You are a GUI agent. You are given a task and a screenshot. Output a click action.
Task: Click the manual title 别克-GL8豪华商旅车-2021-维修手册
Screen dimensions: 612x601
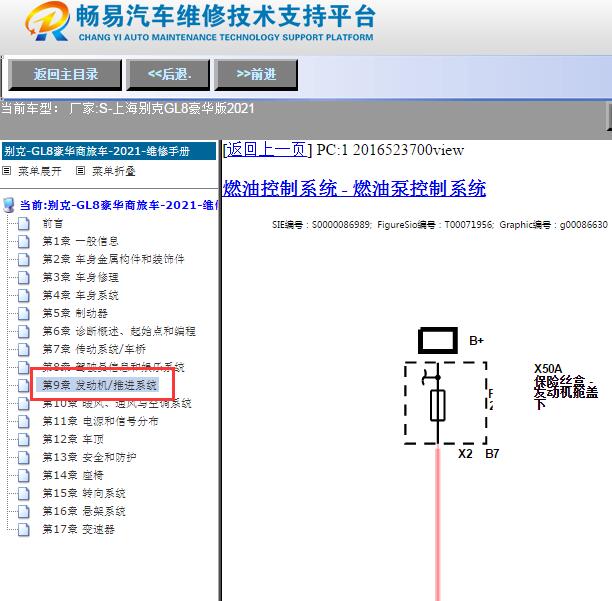click(109, 151)
